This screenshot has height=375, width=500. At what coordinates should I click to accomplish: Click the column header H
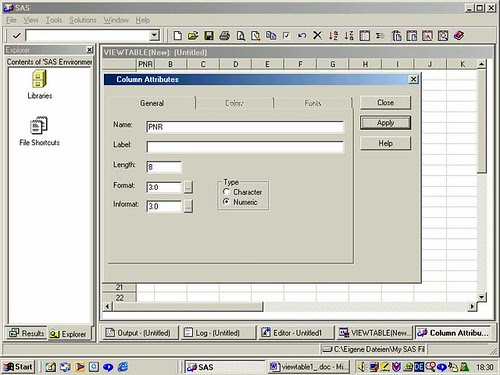tap(365, 64)
